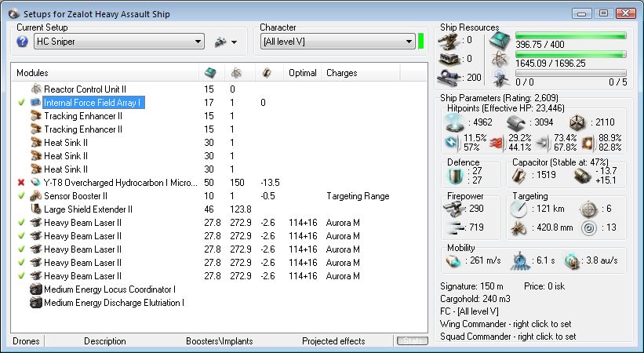The image size is (644, 353).
Task: Click the blue help question mark icon
Action: [22, 42]
